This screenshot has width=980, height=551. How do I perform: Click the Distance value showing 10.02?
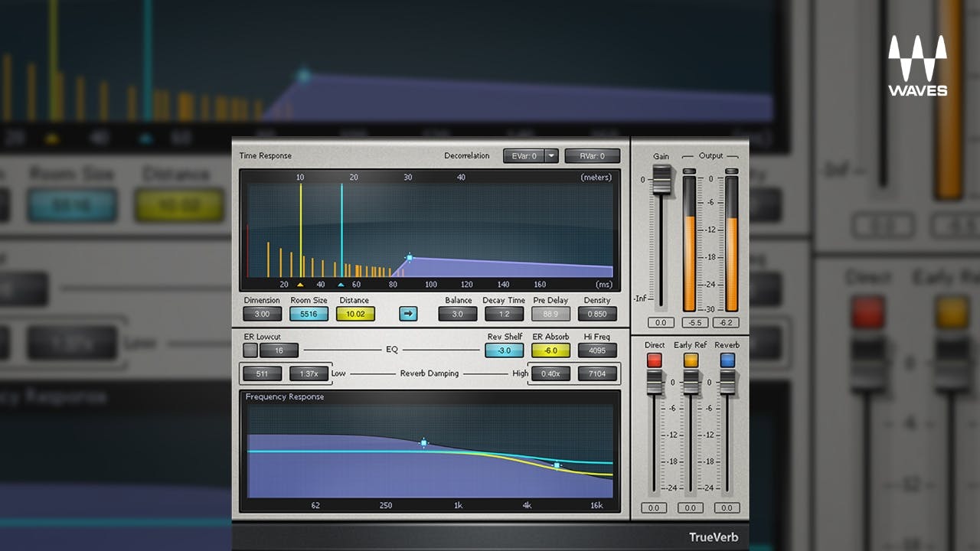pos(354,313)
